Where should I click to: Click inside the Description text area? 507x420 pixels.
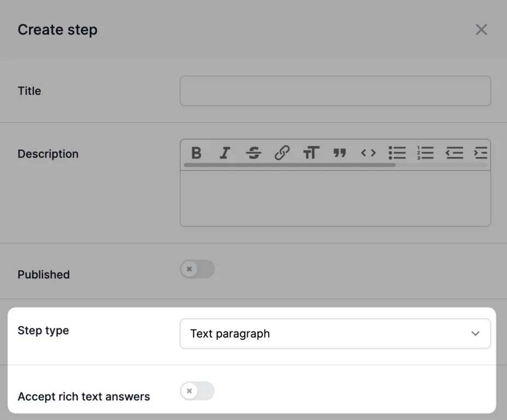pos(335,198)
